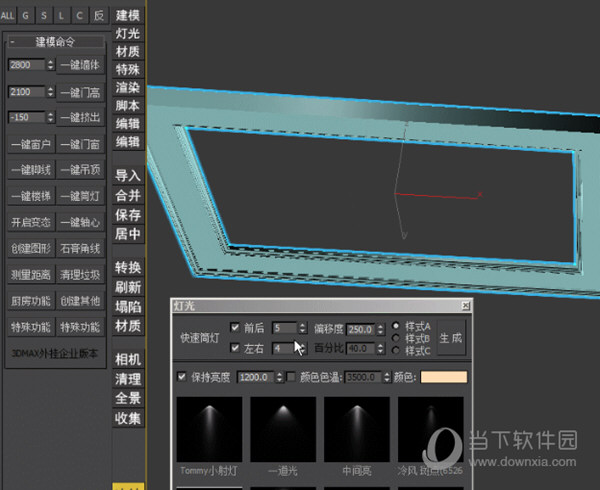Click the L filter button
This screenshot has height=490, width=600.
click(60, 15)
